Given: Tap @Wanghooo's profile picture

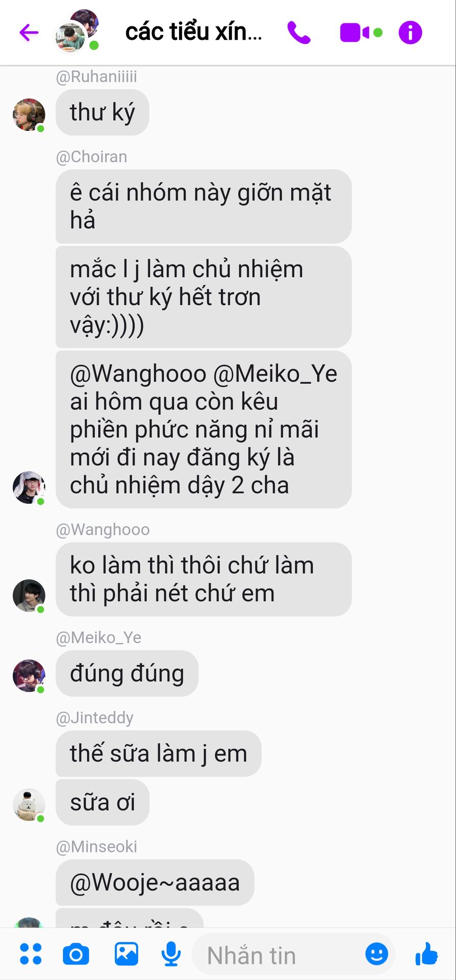Looking at the screenshot, I should 29,595.
